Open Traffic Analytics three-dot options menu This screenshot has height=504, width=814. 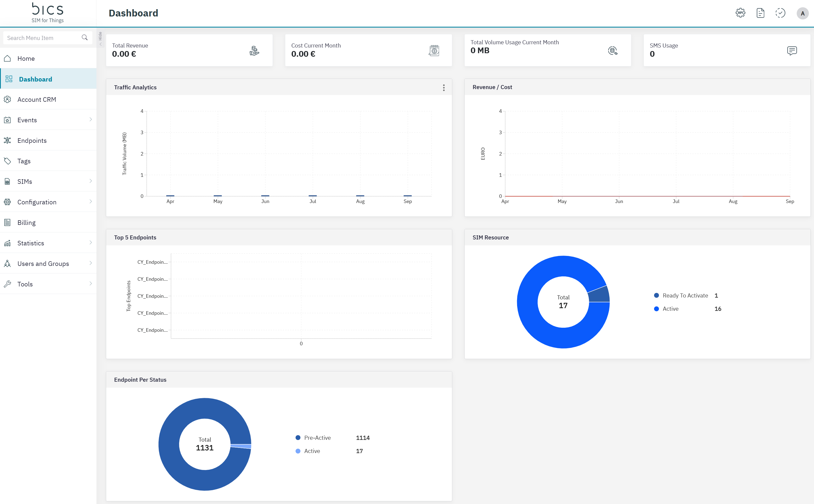444,87
